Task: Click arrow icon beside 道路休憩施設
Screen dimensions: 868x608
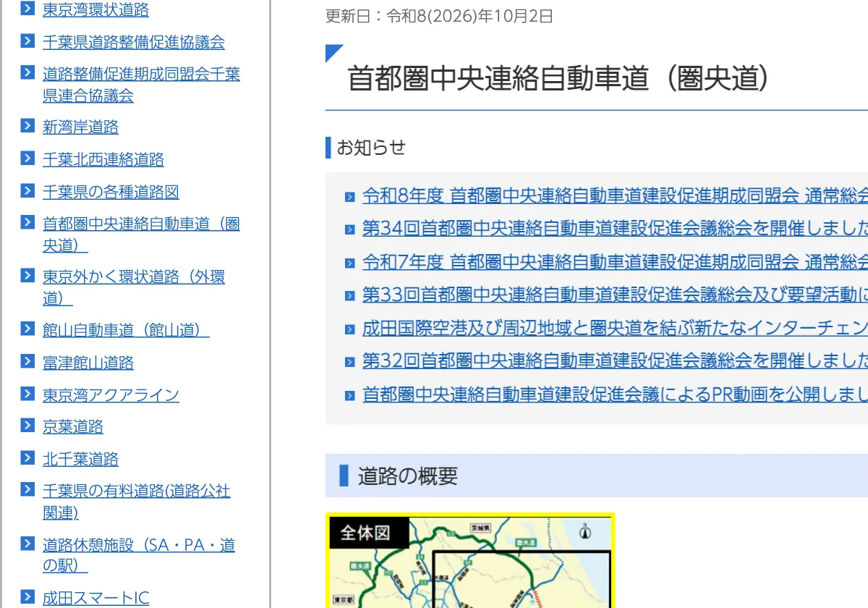Action: click(27, 543)
